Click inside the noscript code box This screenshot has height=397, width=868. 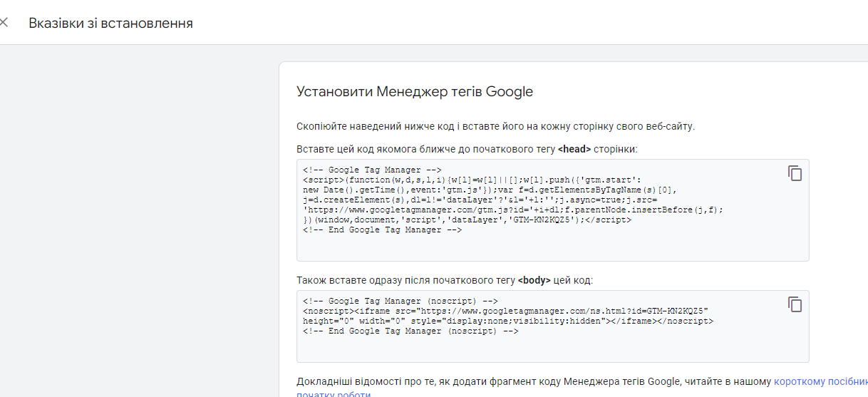552,326
